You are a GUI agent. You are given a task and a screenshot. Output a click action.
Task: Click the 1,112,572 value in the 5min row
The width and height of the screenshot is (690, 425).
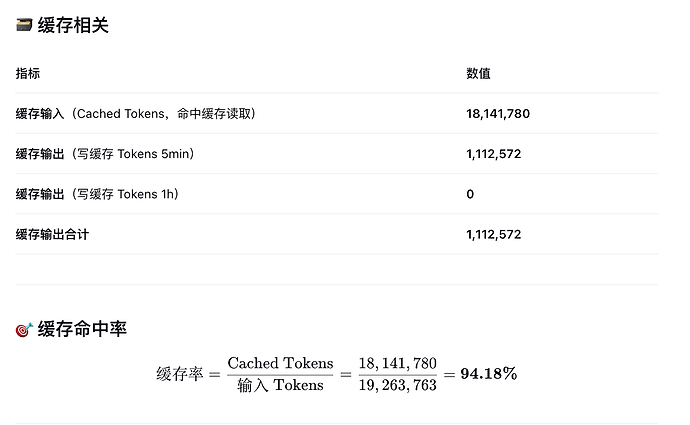[494, 154]
